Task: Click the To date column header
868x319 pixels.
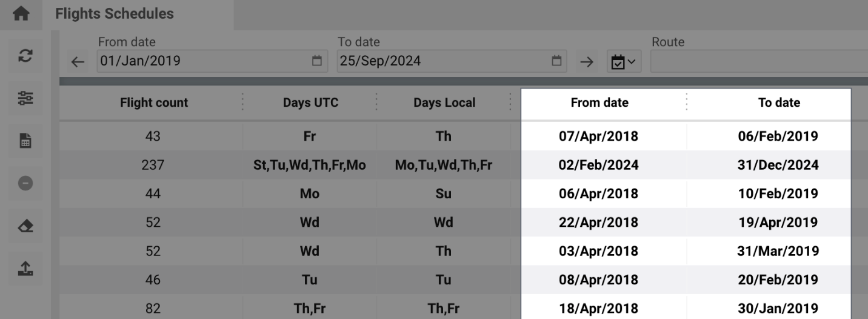Action: click(778, 103)
